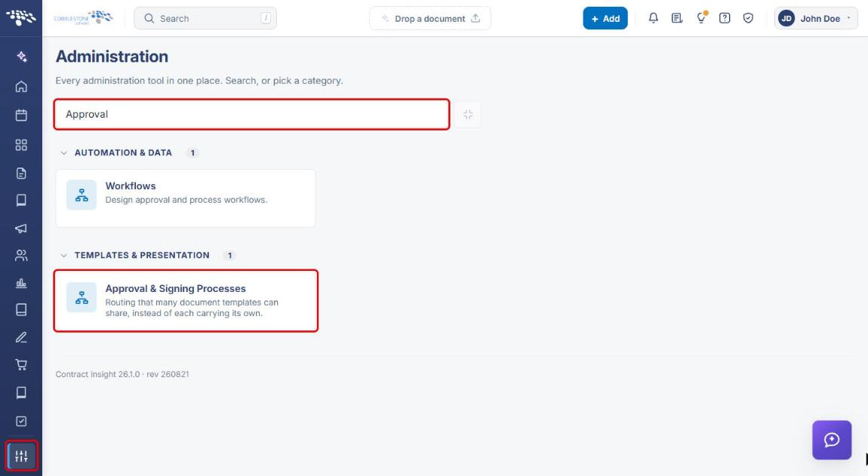Image resolution: width=868 pixels, height=476 pixels.
Task: Click the Approval & Signing Processes card icon
Action: (82, 297)
